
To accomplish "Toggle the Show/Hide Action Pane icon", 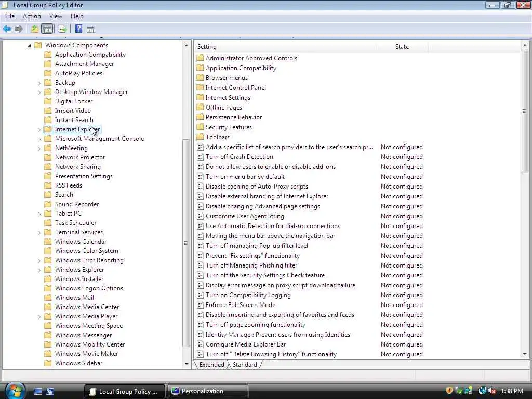I will pyautogui.click(x=91, y=29).
